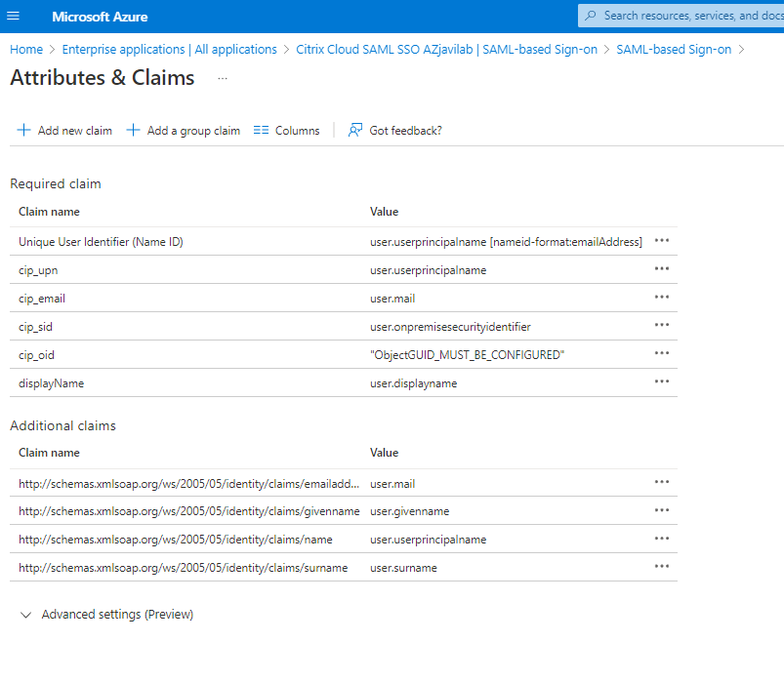The width and height of the screenshot is (784, 682).
Task: Open the context menu for the displayName claim
Action: (x=662, y=381)
